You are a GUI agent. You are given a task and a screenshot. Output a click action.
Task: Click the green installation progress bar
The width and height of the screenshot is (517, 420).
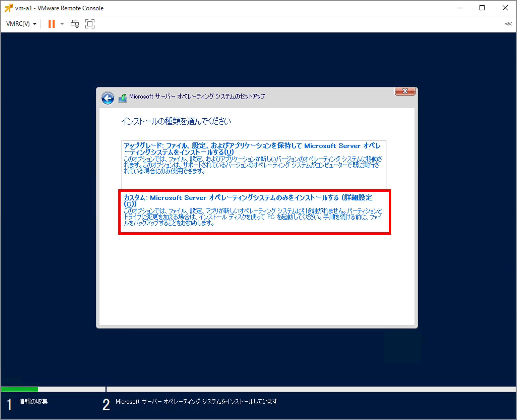(20, 389)
